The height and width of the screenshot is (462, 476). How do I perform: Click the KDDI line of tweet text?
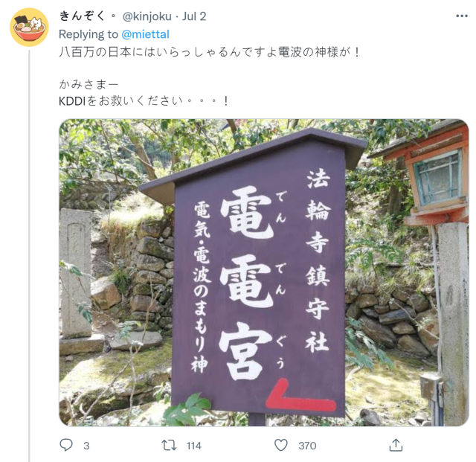(x=144, y=101)
